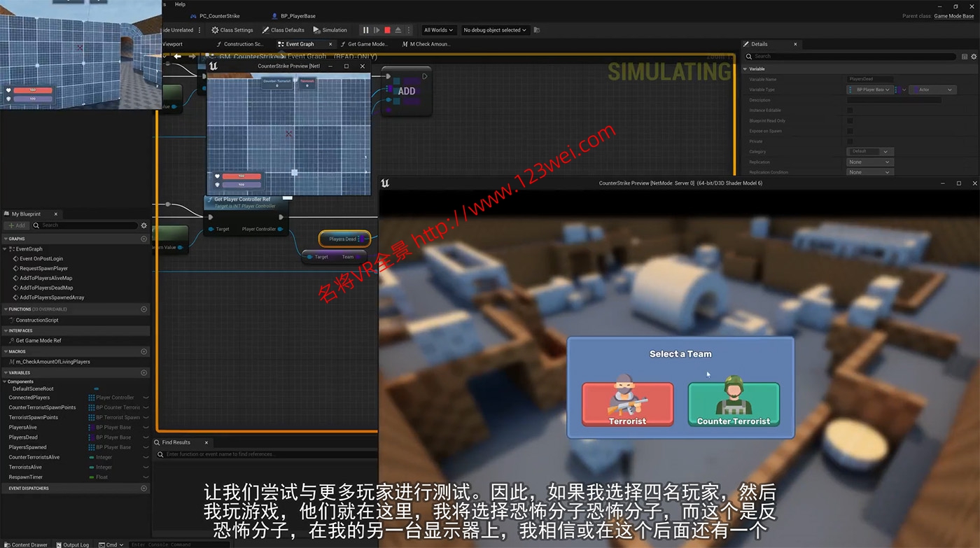Toggle the Instance Editable checkbox
980x548 pixels.
850,111
